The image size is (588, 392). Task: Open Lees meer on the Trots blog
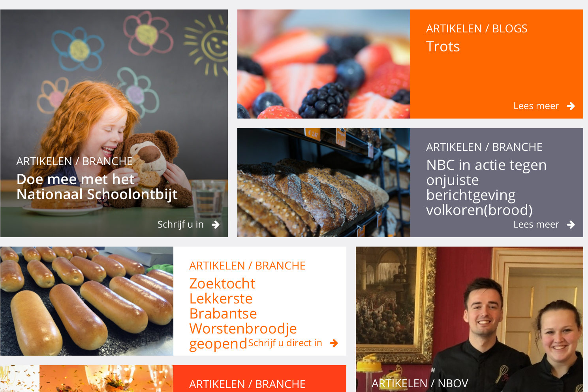[x=536, y=106]
